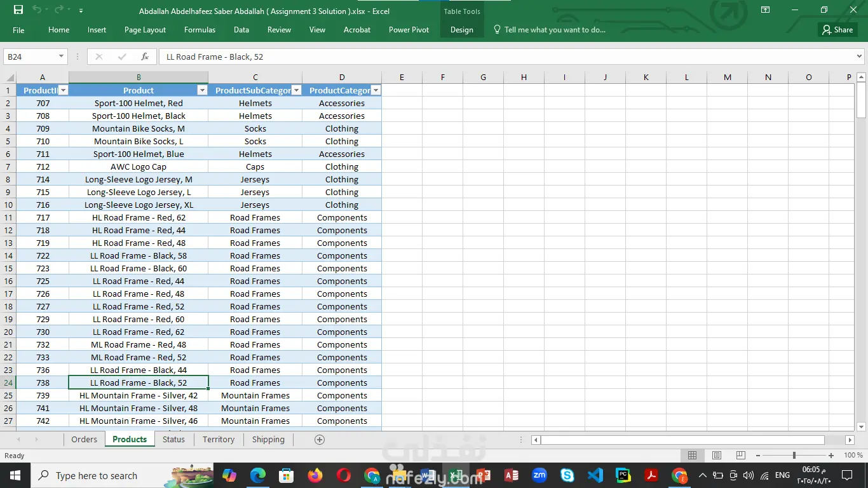Open the Formulas ribbon tab
The width and height of the screenshot is (868, 488).
click(x=200, y=30)
